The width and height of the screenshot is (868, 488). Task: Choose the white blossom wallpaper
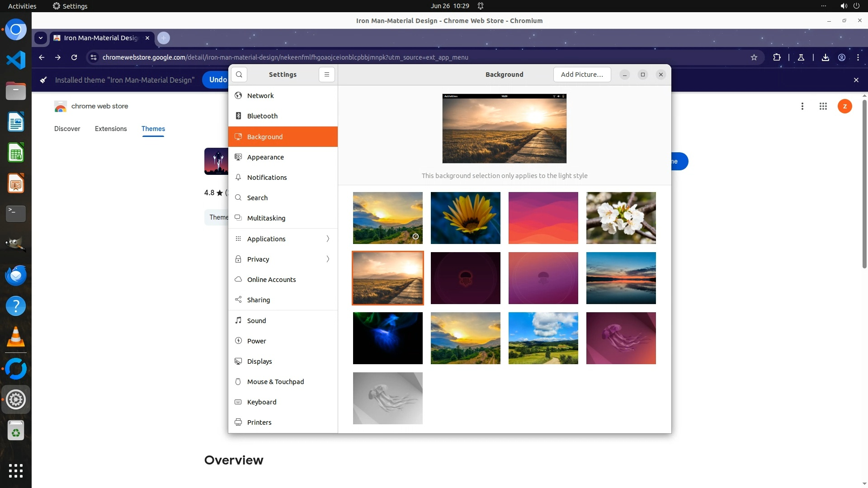pyautogui.click(x=621, y=218)
